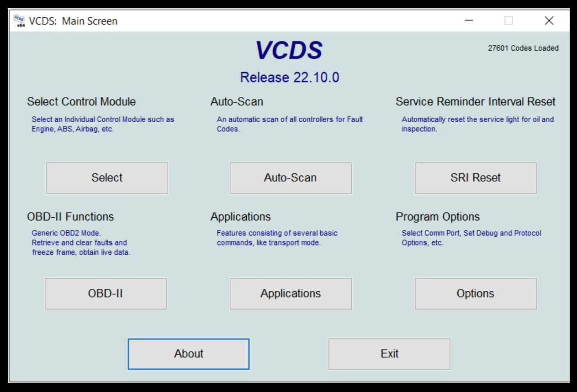Screen dimensions: 577x392
Task: Open the Select Control Module screen
Action: point(107,178)
